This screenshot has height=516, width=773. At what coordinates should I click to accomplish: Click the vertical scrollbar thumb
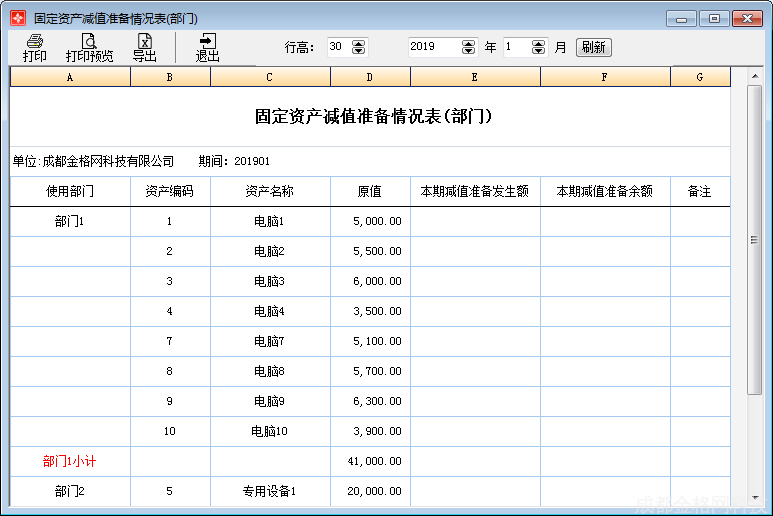755,240
